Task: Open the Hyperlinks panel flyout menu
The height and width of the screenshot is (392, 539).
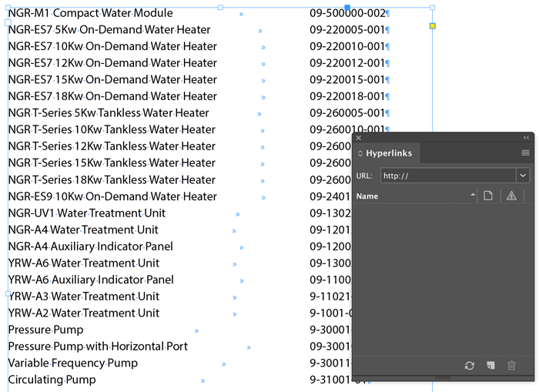Action: (x=525, y=152)
